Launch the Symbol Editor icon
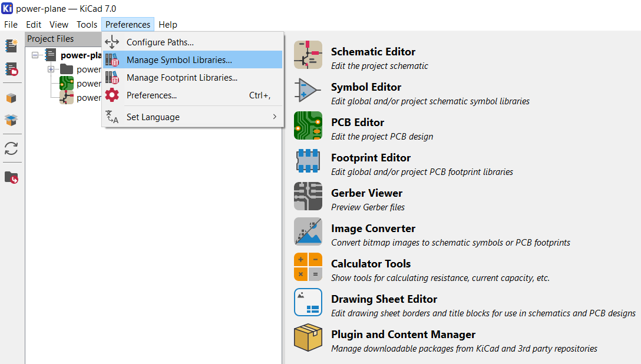The width and height of the screenshot is (641, 364). (x=308, y=90)
